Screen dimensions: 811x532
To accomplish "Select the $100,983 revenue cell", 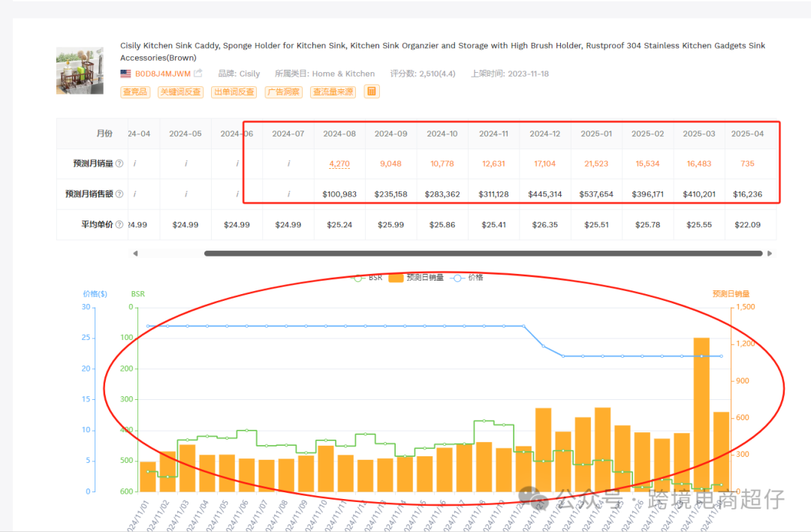I will [339, 194].
